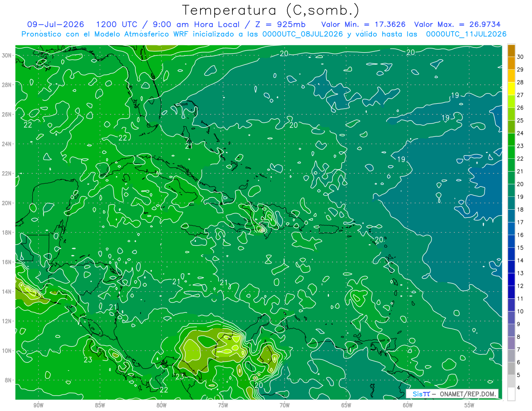532x411 pixels.
Task: Click the '24N' latitude axis label
Action: 7,144
